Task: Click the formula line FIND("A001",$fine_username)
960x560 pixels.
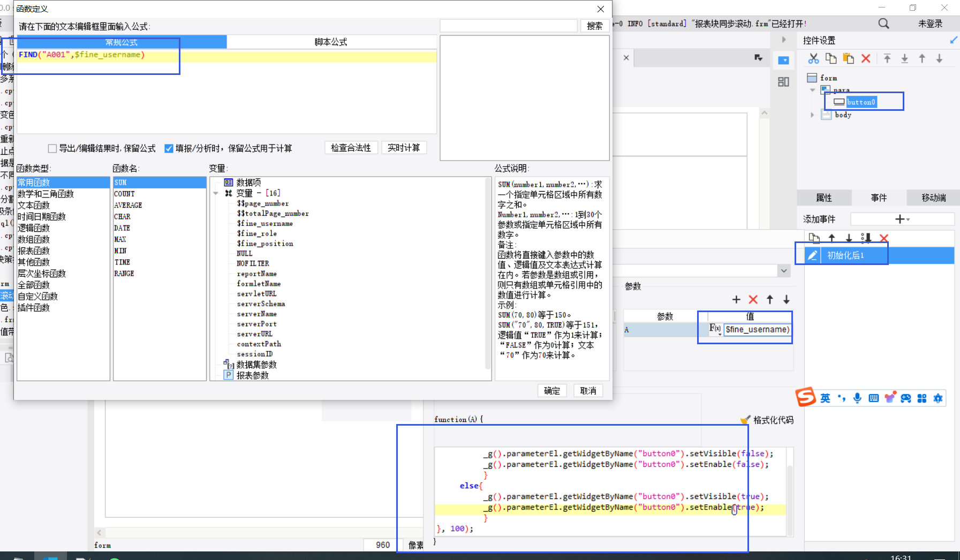Action: 81,55
